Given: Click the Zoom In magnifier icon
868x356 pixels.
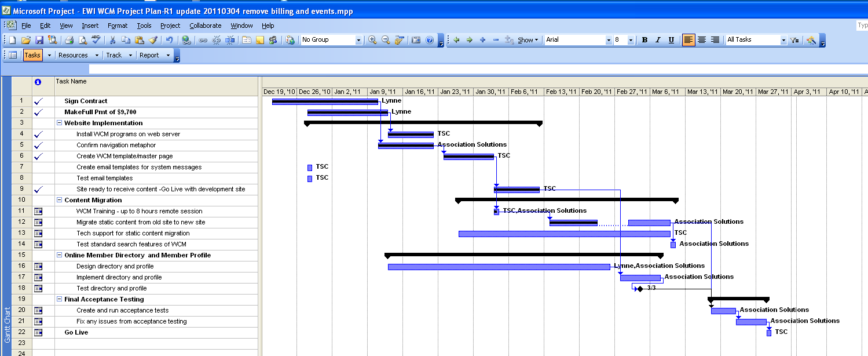Looking at the screenshot, I should [x=372, y=40].
